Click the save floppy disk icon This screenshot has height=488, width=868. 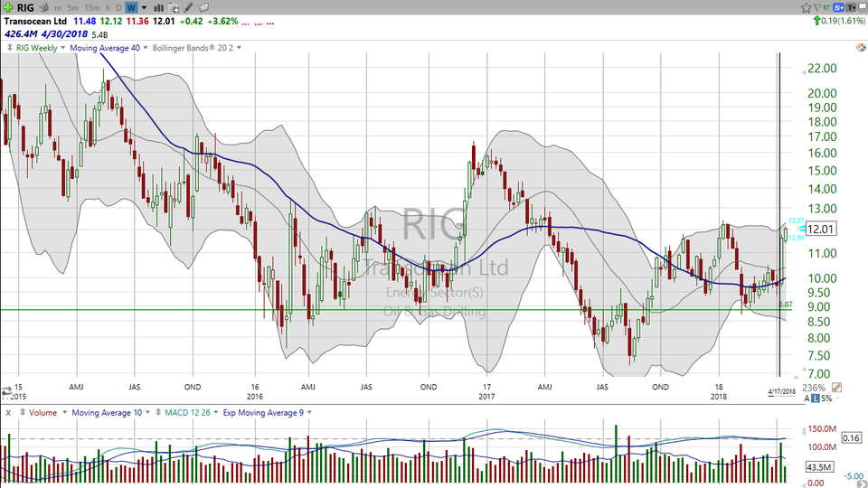pyautogui.click(x=862, y=7)
